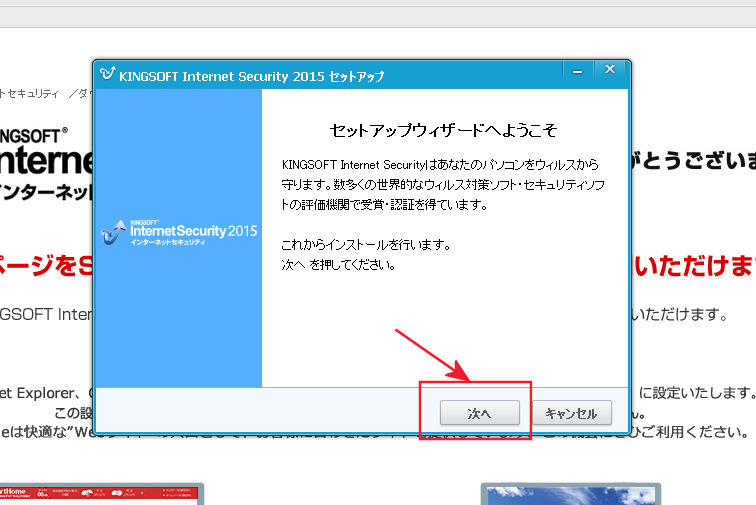Click the KINGSOFT bird icon in title bar
Screen dimensions: 756x505
[x=107, y=74]
